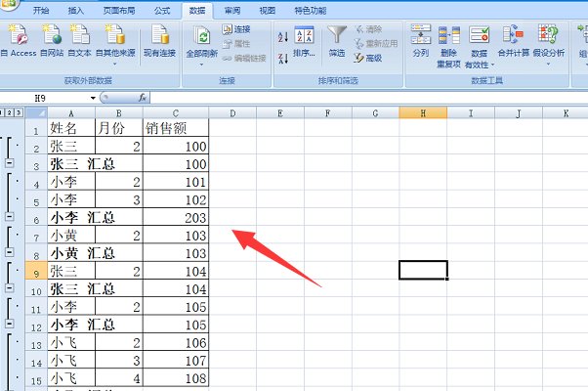Click the Select All corner button
Viewport: 588px width, 391px height.
[36, 112]
